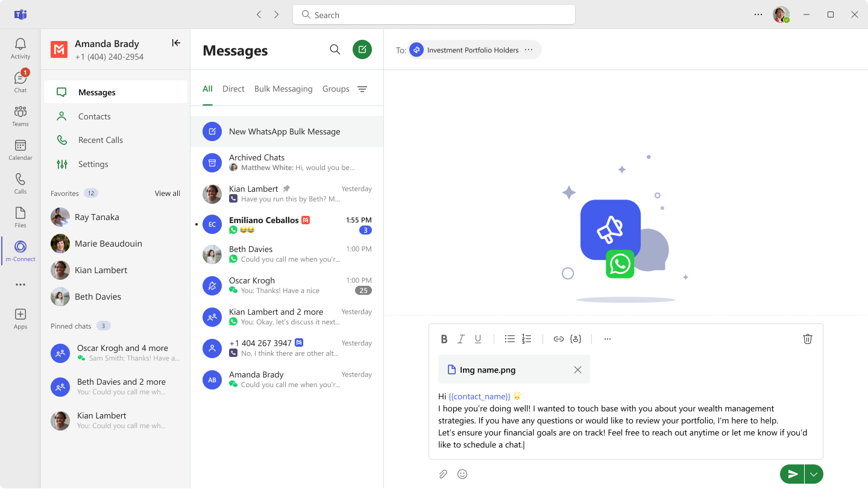Collapse the m-Connect side panel

176,43
